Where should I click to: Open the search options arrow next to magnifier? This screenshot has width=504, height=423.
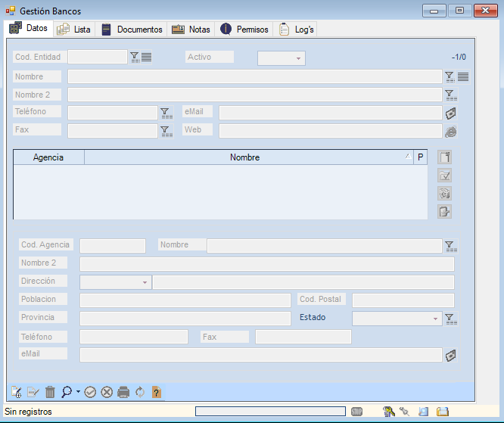pyautogui.click(x=78, y=392)
